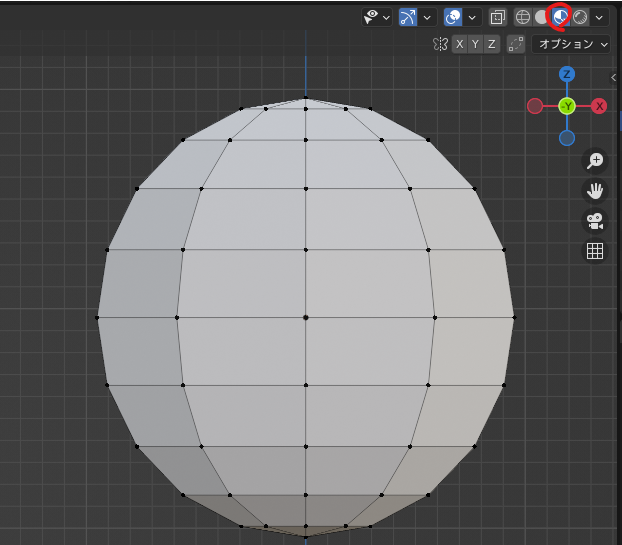Image resolution: width=622 pixels, height=545 pixels.
Task: Toggle viewport overlays display
Action: pos(453,17)
